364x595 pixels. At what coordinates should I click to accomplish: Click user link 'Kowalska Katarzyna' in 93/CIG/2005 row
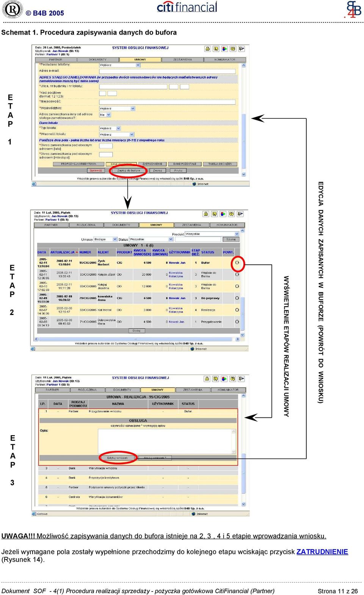tap(176, 274)
